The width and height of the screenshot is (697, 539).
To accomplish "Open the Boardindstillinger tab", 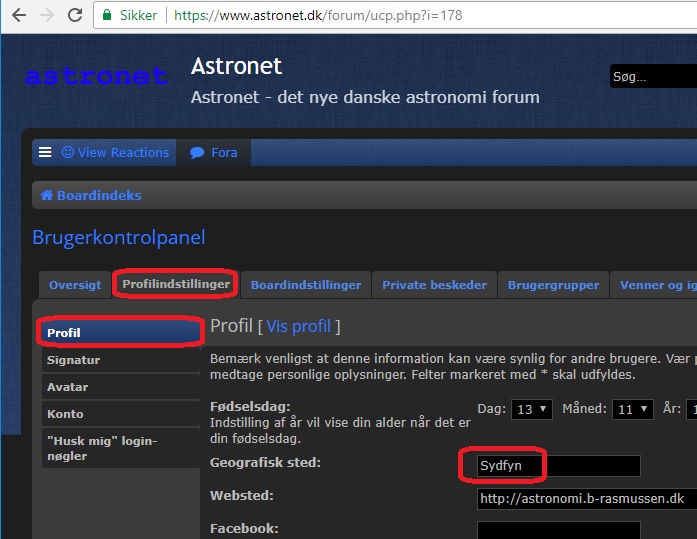I will pyautogui.click(x=306, y=285).
